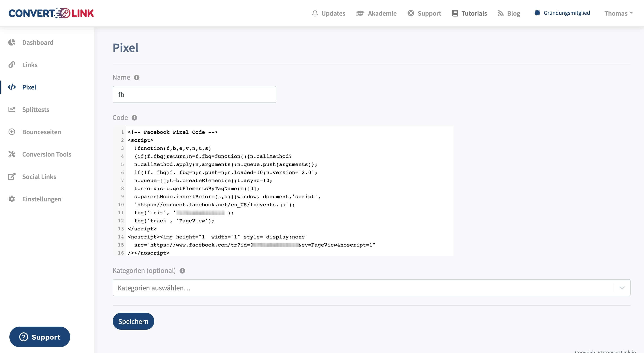Click the /></noscript> closing line

pyautogui.click(x=148, y=253)
